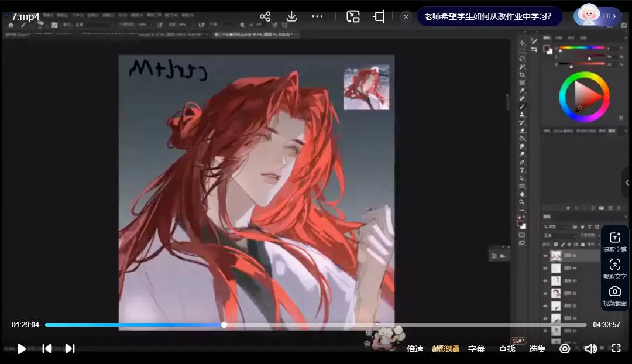Viewport: 632px width, 364px height.
Task: Click the download icon in the top bar
Action: 291,16
